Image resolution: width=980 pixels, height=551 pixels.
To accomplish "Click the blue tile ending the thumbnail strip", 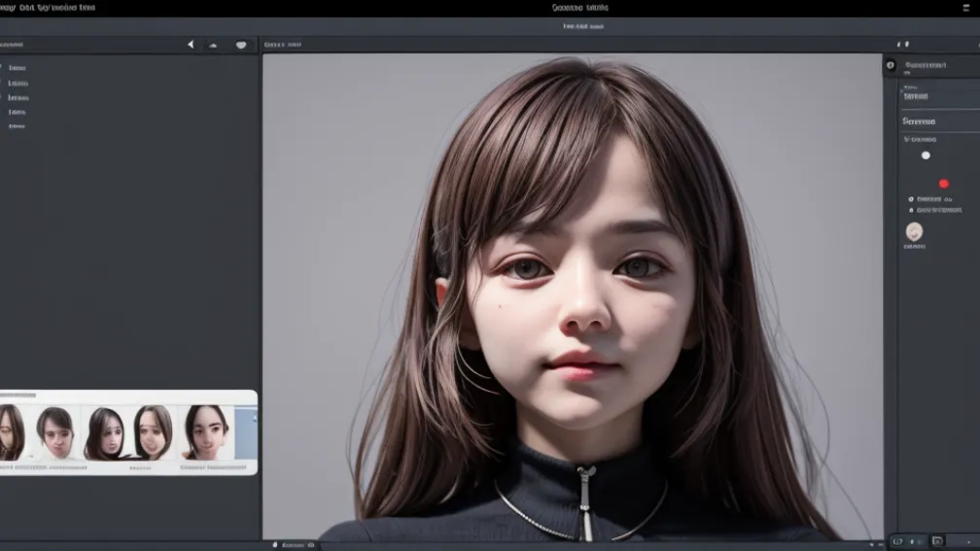I will (x=246, y=432).
